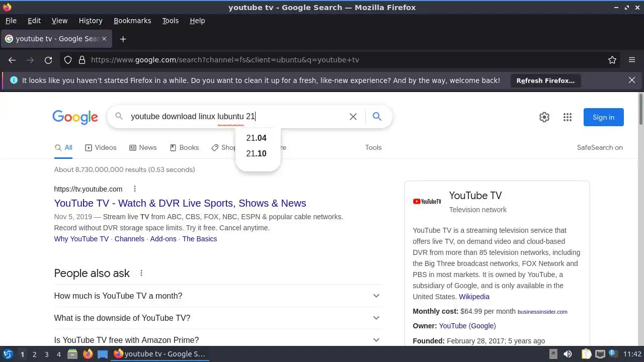
Task: Open the clock showing 11:42
Action: coord(632,354)
